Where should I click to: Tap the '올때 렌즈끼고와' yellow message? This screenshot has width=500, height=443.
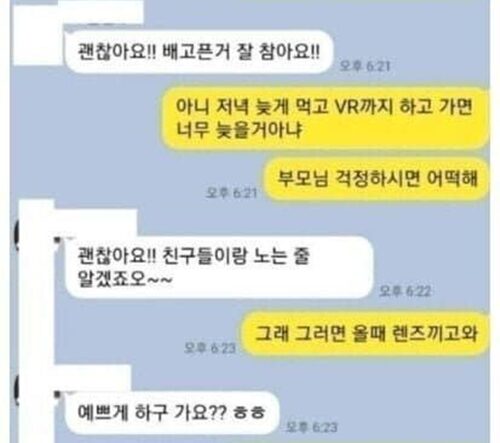click(366, 334)
